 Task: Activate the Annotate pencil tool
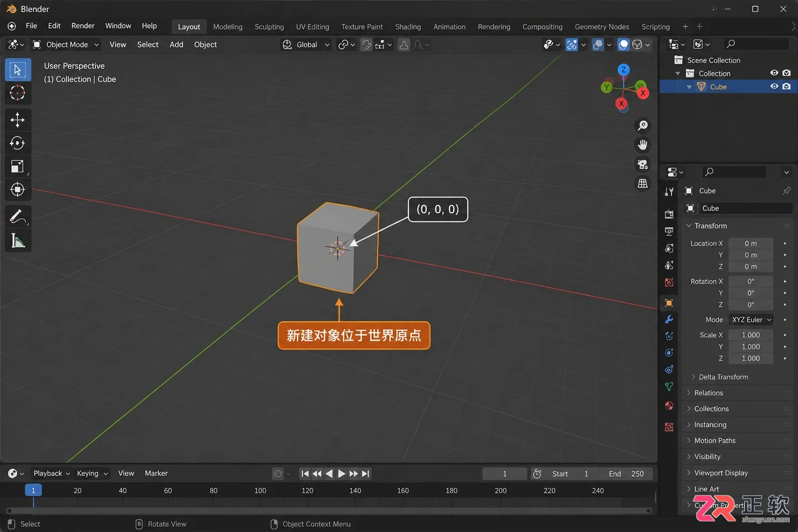coord(18,217)
